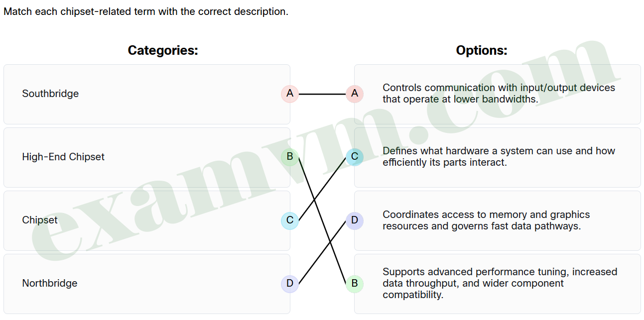Viewport: 644px width, 320px height.
Task: Click the Options heading
Action: point(482,50)
